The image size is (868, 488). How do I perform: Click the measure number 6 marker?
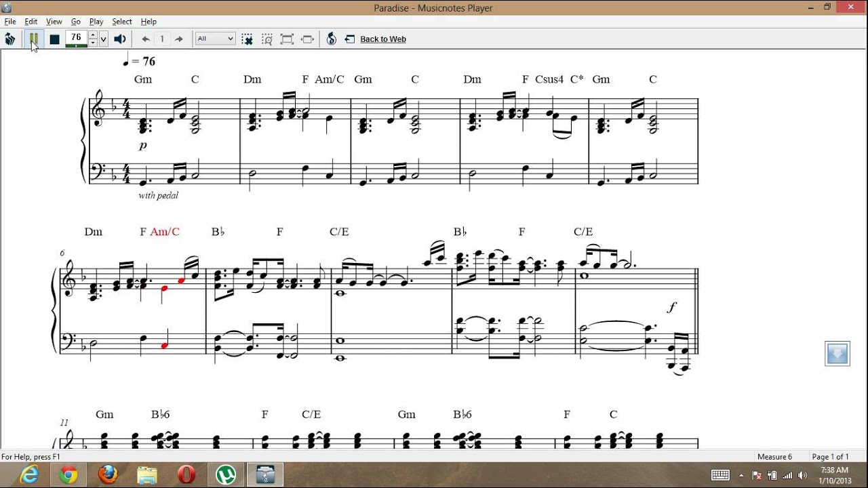tap(62, 253)
